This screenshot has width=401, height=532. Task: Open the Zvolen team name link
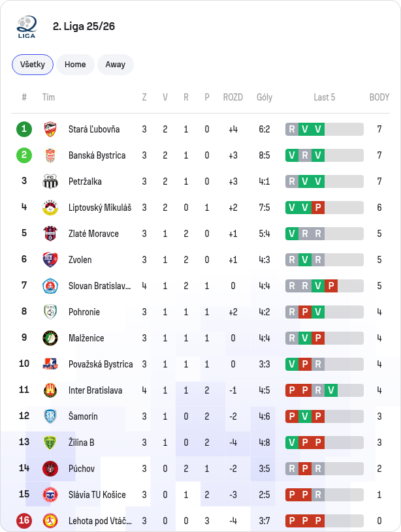(x=80, y=260)
